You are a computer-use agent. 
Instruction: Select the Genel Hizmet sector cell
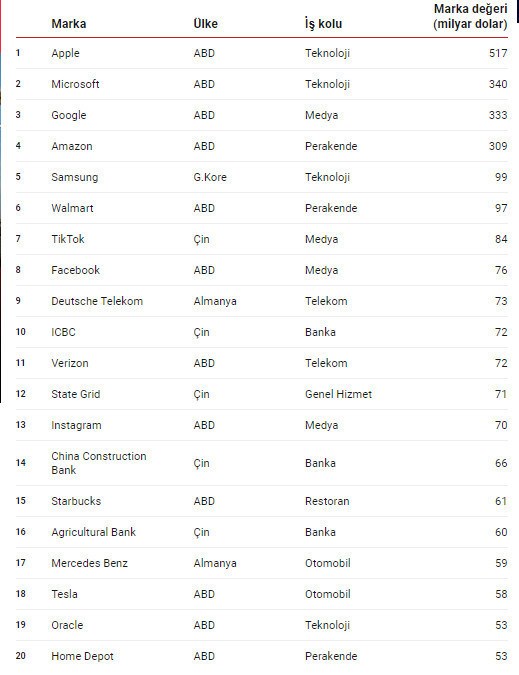pyautogui.click(x=338, y=394)
